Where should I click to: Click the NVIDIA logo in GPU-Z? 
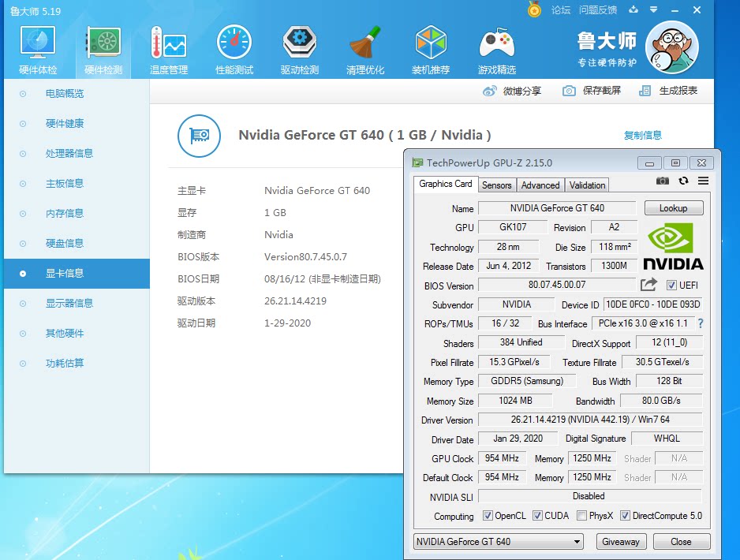click(x=673, y=246)
